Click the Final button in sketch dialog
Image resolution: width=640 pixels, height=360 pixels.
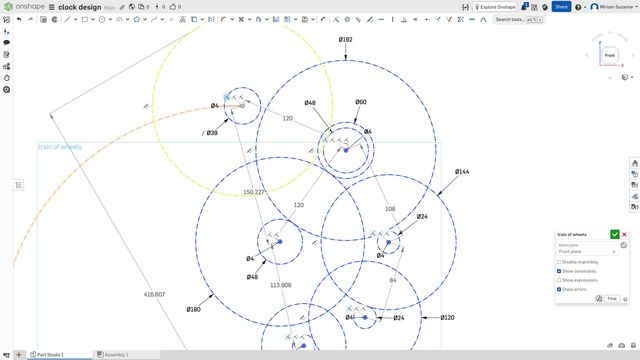pyautogui.click(x=612, y=299)
